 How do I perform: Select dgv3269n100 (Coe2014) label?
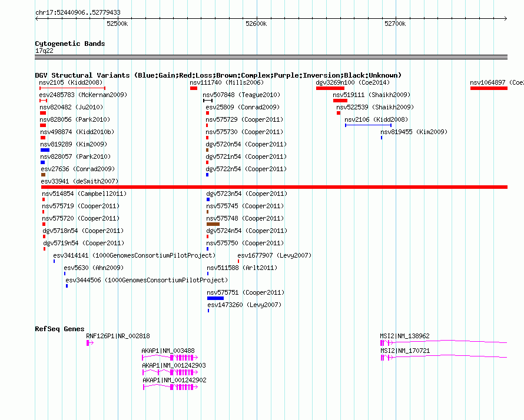(x=353, y=82)
